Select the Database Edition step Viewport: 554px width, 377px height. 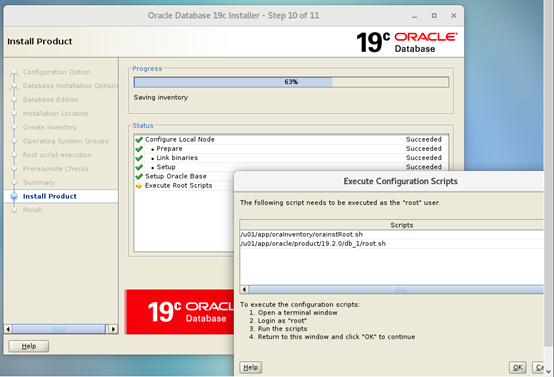[x=51, y=100]
